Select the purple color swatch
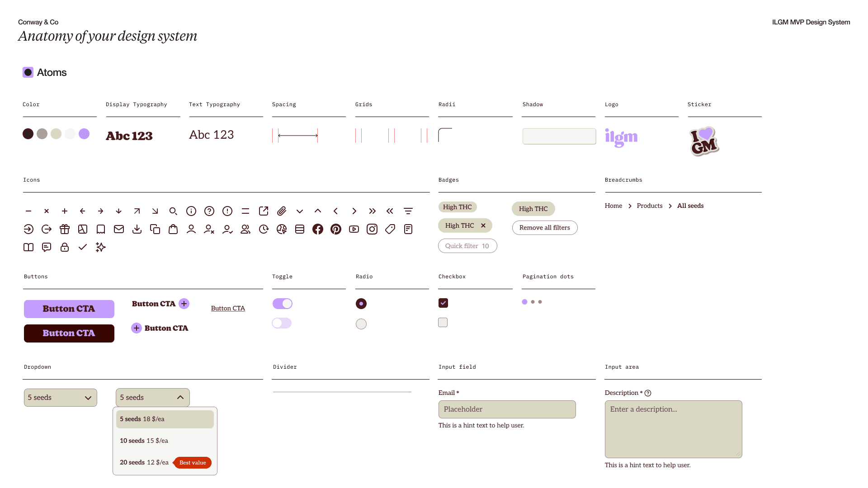This screenshot has width=868, height=488. pos(84,134)
